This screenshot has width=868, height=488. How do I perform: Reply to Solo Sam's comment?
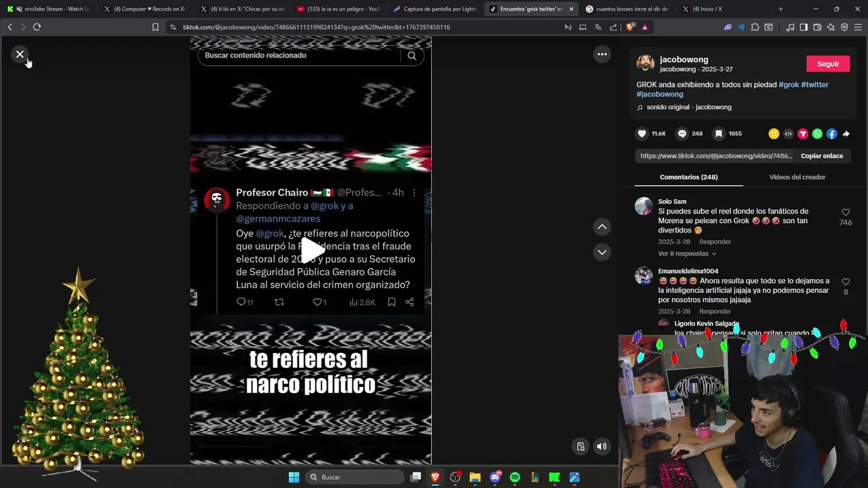click(x=715, y=242)
